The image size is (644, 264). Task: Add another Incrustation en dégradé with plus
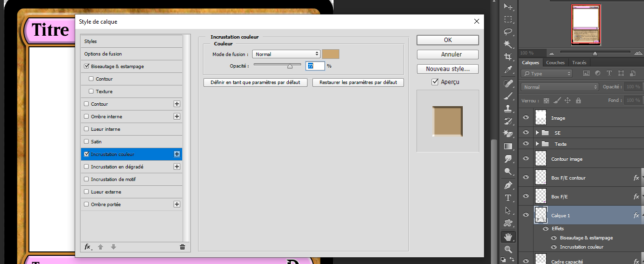click(x=177, y=167)
